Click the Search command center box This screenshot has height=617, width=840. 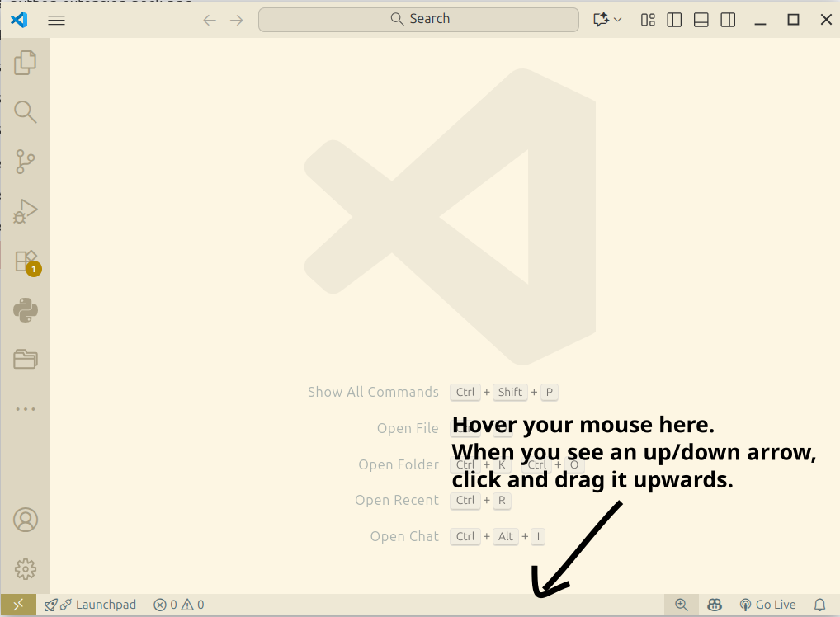tap(418, 19)
